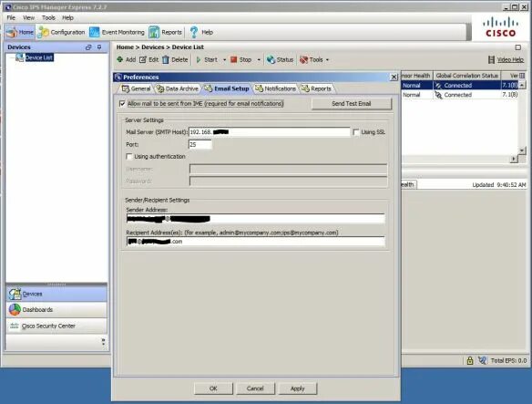The height and width of the screenshot is (404, 532).
Task: Click device table scroll right arrow
Action: click(514, 159)
